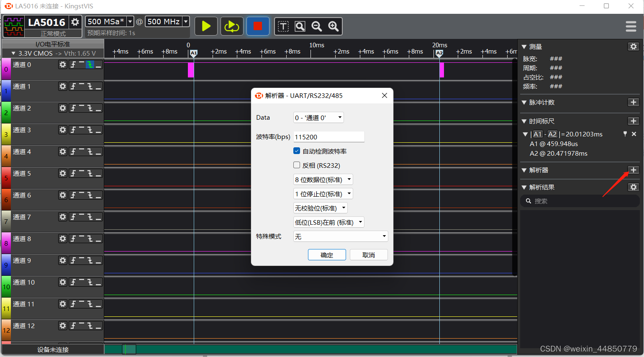The height and width of the screenshot is (357, 644).
Task: Zoom out the waveform view
Action: pos(317,27)
